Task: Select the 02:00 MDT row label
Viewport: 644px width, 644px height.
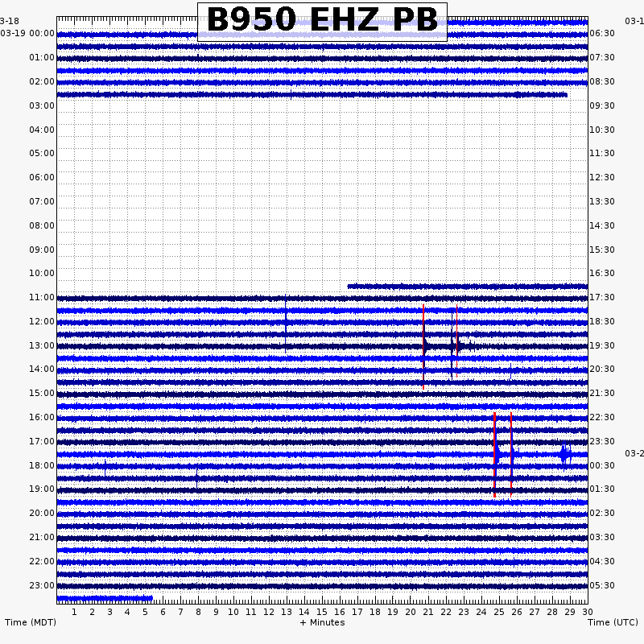Action: [x=42, y=82]
